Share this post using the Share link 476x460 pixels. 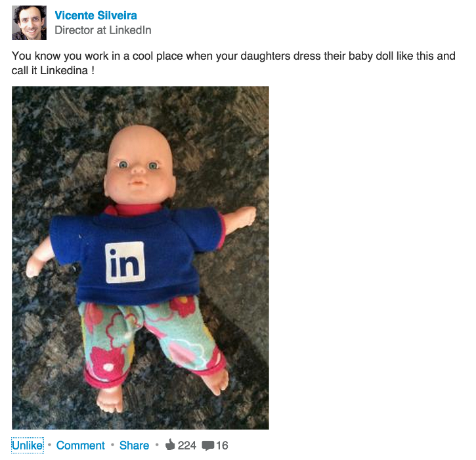(x=134, y=446)
